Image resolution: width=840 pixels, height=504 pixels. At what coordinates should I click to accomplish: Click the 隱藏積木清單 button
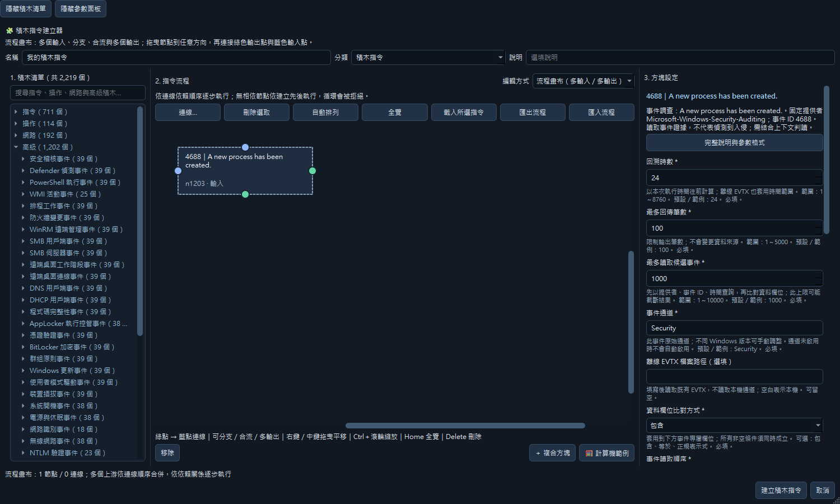click(26, 9)
